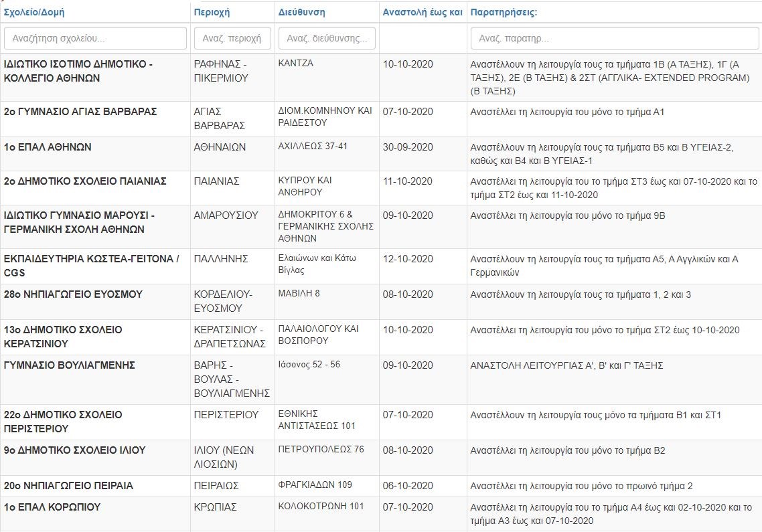Click the Αναζ. περιοχή filter field
The width and height of the screenshot is (762, 532).
tap(232, 38)
